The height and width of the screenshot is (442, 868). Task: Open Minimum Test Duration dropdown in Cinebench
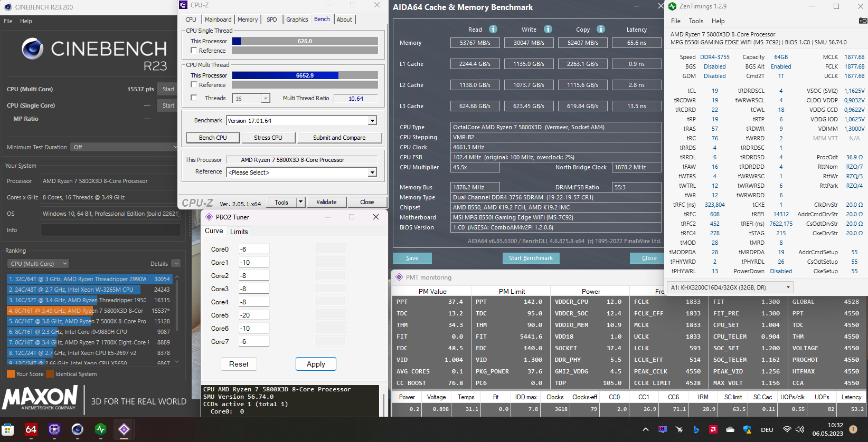pyautogui.click(x=125, y=147)
